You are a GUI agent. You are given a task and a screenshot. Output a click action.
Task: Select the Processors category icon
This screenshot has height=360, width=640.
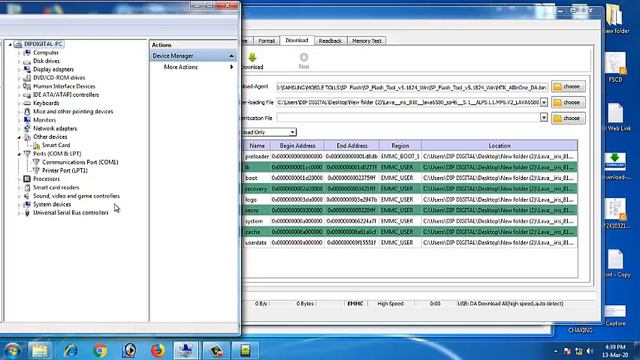coord(27,179)
